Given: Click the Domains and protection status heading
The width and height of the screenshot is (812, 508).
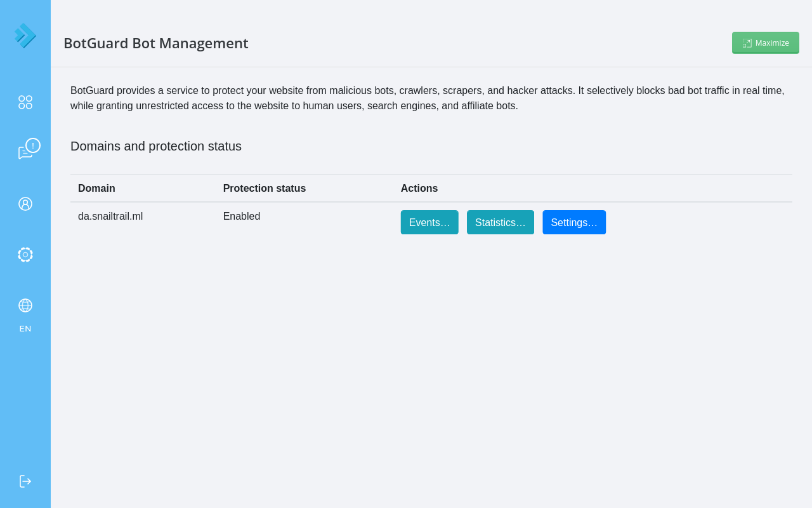Looking at the screenshot, I should point(156,146).
